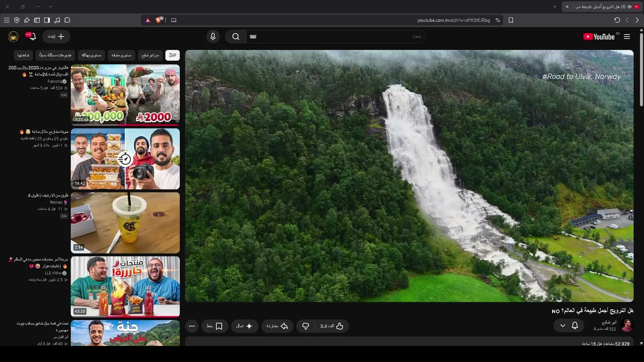Select the محتوى يهمّك filter chip
The image size is (644, 362).
pyautogui.click(x=92, y=55)
